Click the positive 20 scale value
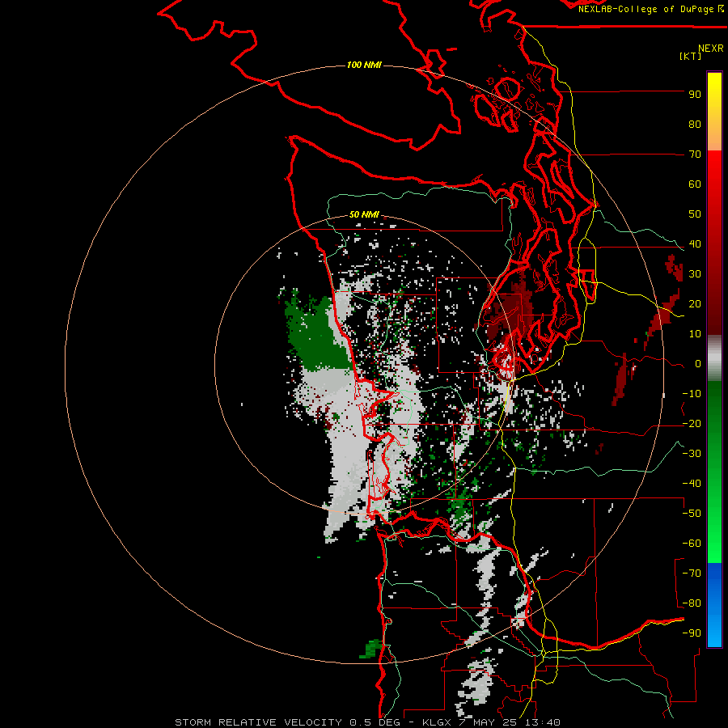Viewport: 728px width, 728px height. coord(695,304)
